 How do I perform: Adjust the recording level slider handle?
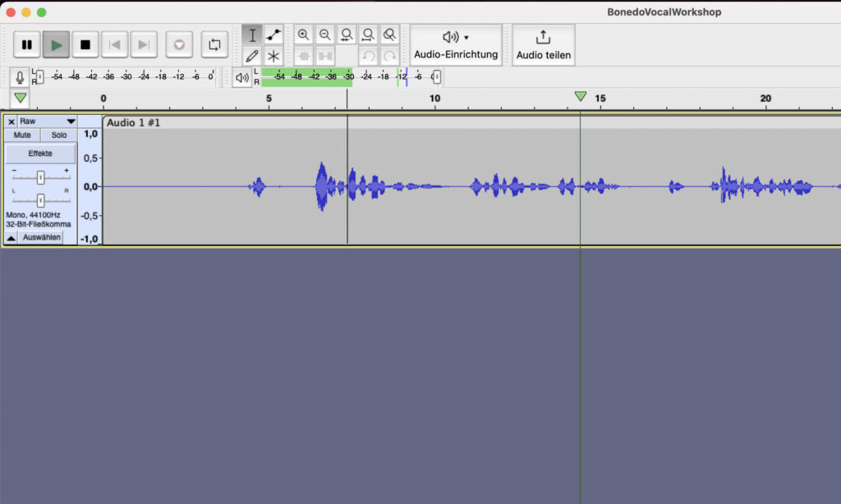coord(39,76)
